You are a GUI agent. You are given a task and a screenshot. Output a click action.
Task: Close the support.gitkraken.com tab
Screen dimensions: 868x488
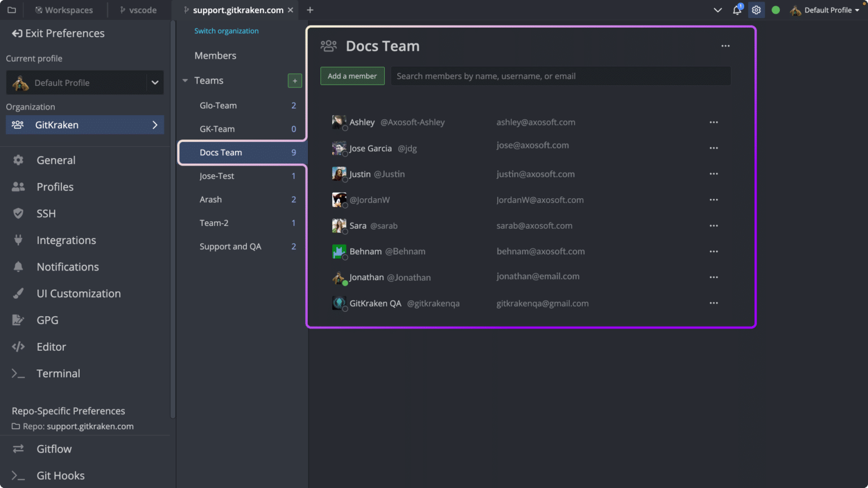[x=290, y=10]
